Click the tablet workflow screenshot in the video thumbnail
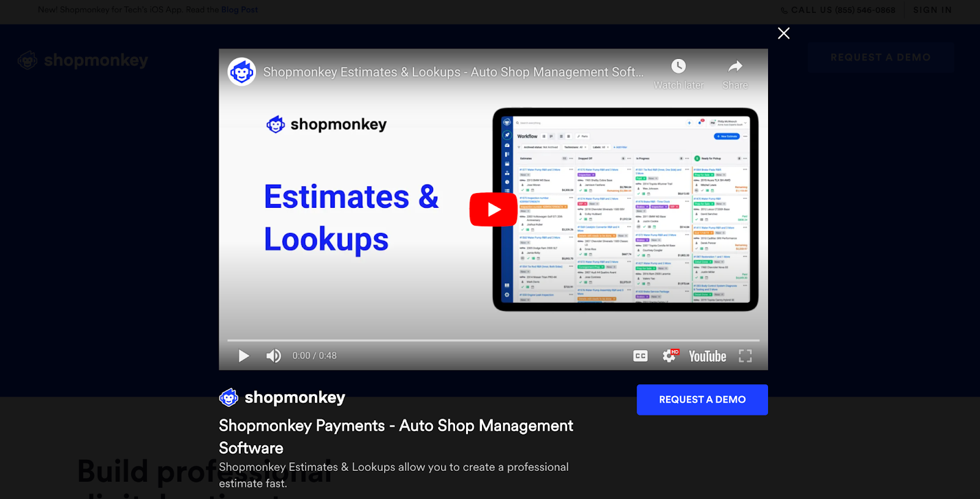Viewport: 980px width, 499px height. click(625, 210)
